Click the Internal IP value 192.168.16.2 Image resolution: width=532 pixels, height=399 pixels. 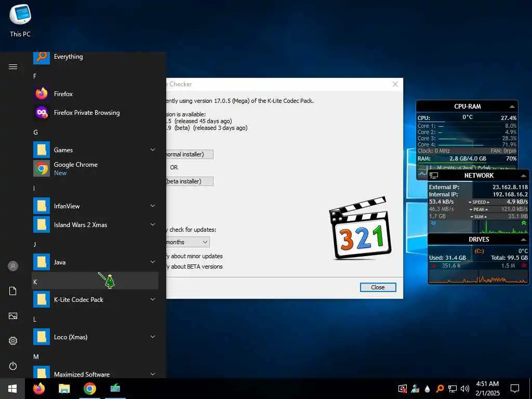click(x=510, y=194)
